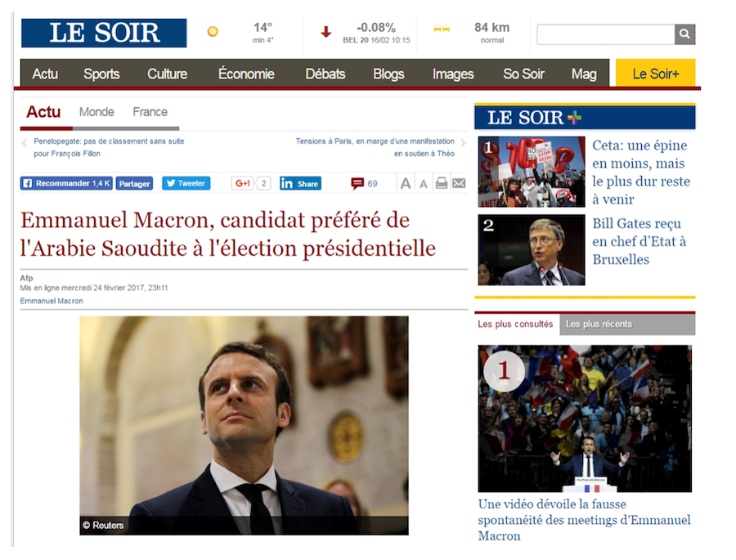The image size is (736, 560).
Task: Share via the Tweeter button
Action: click(x=186, y=183)
